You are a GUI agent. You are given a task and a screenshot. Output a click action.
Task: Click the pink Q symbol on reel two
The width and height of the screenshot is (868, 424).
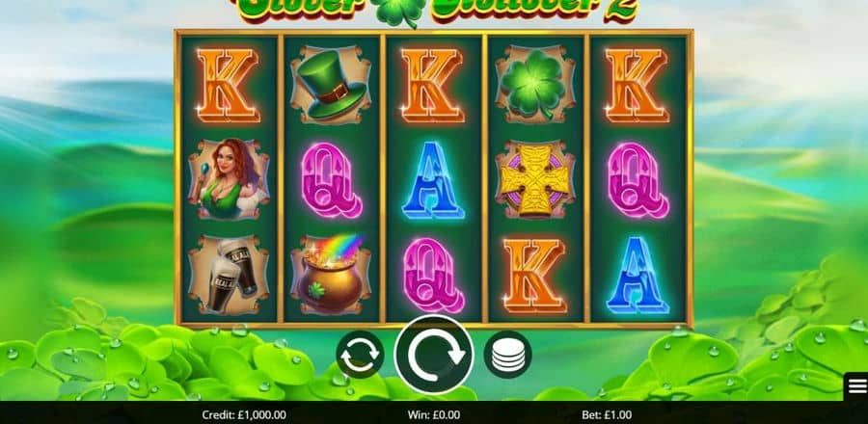coord(331,180)
